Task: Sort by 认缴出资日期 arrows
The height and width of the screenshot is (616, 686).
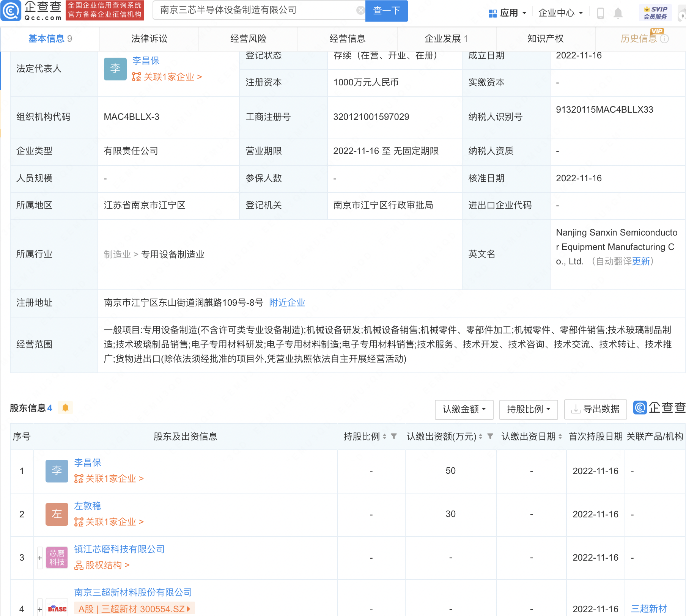Action: pyautogui.click(x=560, y=437)
